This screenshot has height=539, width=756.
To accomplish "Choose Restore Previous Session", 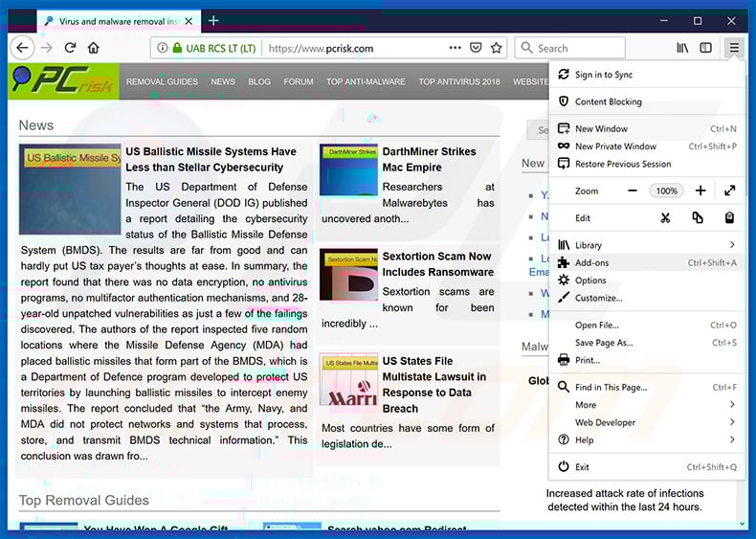I will pyautogui.click(x=645, y=164).
